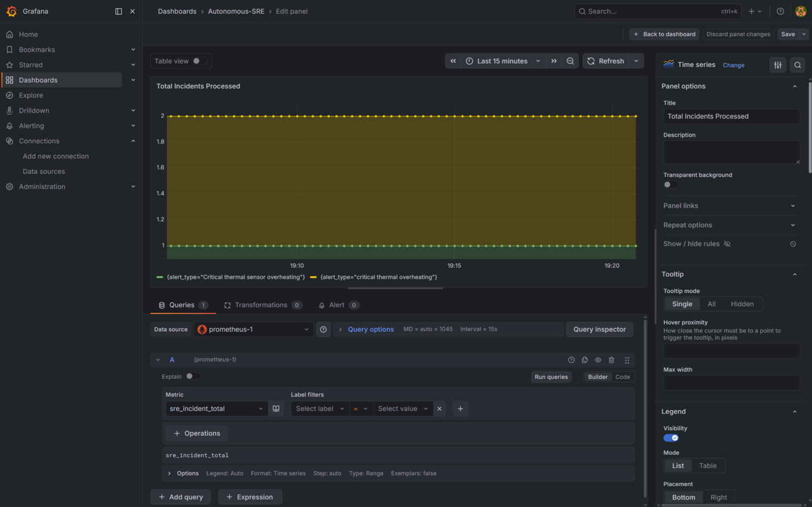Close the sidebar menu with X
Screen dimensions: 812x507
coord(133,11)
